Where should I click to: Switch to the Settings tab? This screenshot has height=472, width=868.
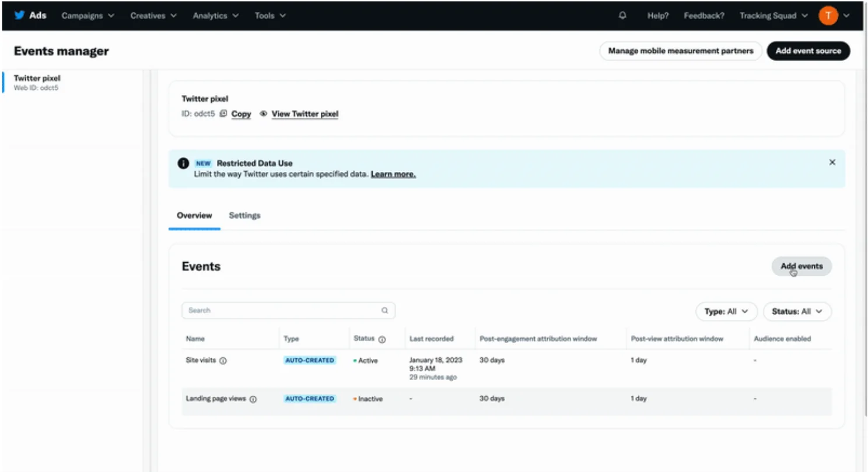[244, 216]
